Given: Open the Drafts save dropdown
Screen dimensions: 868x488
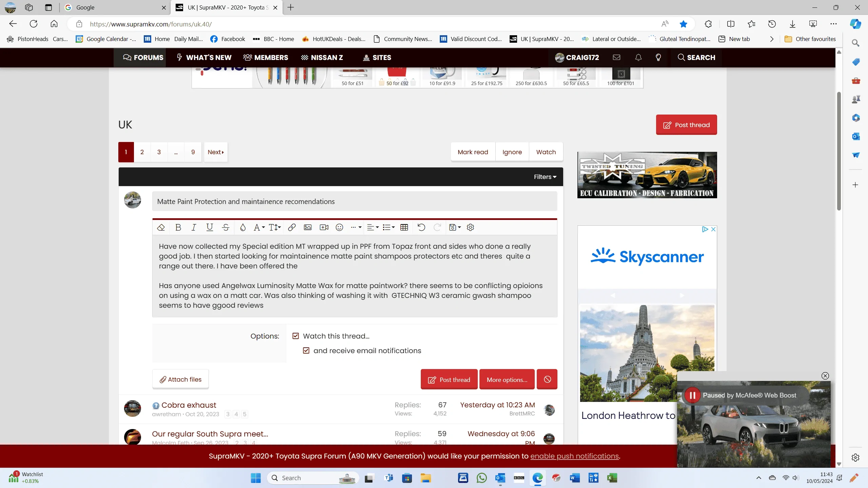Looking at the screenshot, I should 455,227.
